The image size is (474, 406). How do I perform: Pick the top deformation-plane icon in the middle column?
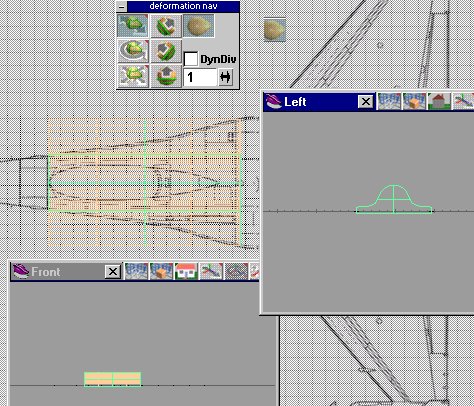click(166, 26)
